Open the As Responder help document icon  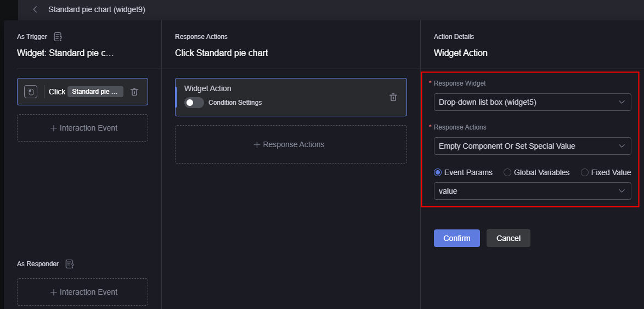70,264
